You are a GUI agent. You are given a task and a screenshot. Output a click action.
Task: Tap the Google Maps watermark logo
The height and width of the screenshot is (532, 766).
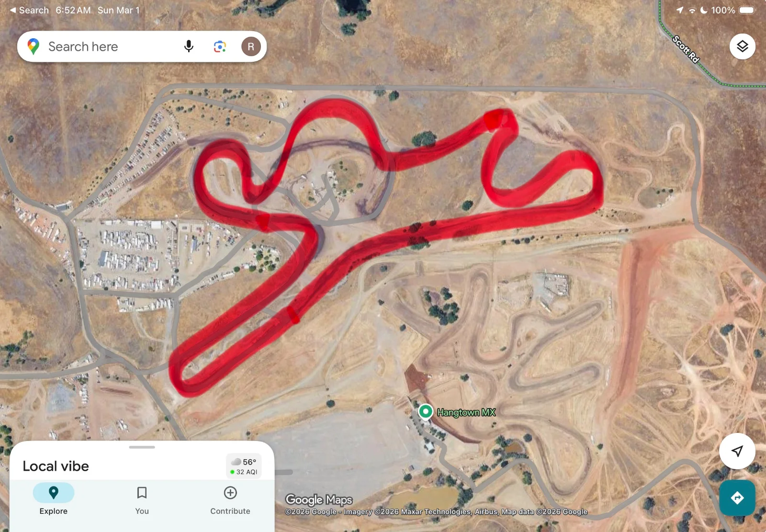(x=319, y=499)
